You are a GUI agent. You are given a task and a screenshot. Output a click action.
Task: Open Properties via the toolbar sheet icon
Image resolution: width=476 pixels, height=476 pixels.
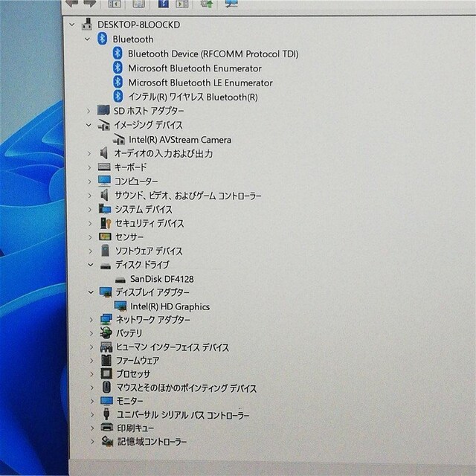tap(139, 3)
